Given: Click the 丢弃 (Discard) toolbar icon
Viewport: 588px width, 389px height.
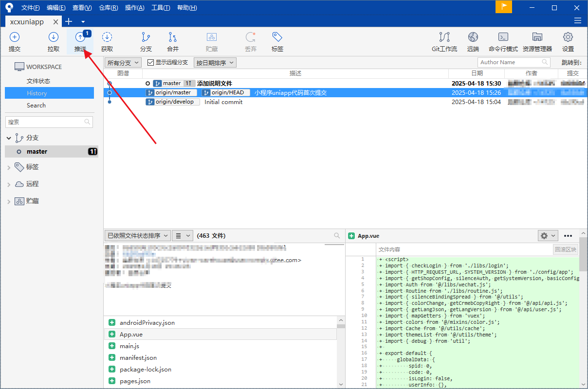Looking at the screenshot, I should [x=251, y=41].
